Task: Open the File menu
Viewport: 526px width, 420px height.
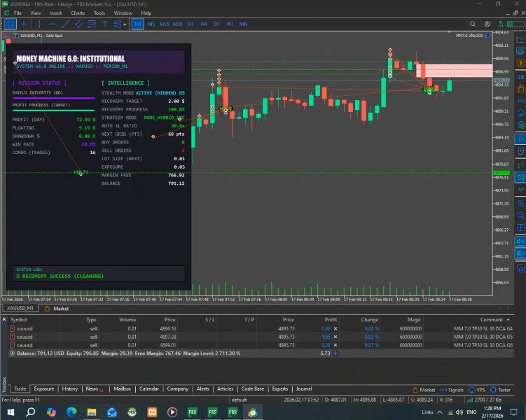Action: point(18,13)
